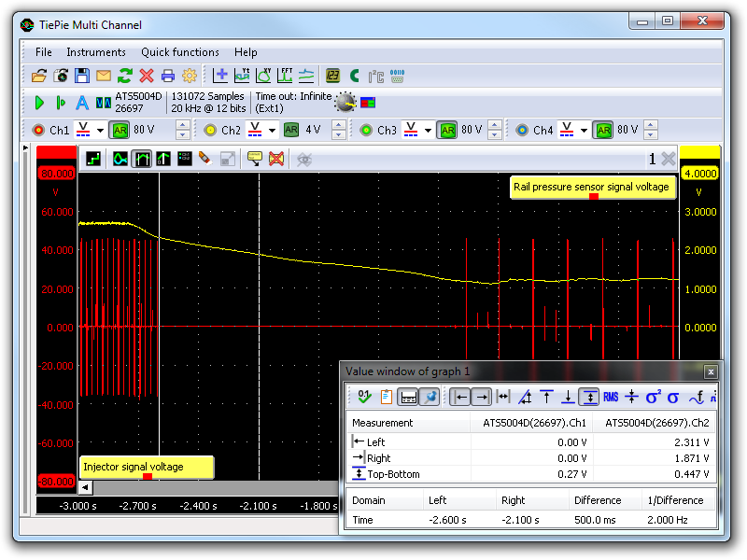This screenshot has width=747, height=560.
Task: Add a comment balloon to graph
Action: pyautogui.click(x=255, y=159)
